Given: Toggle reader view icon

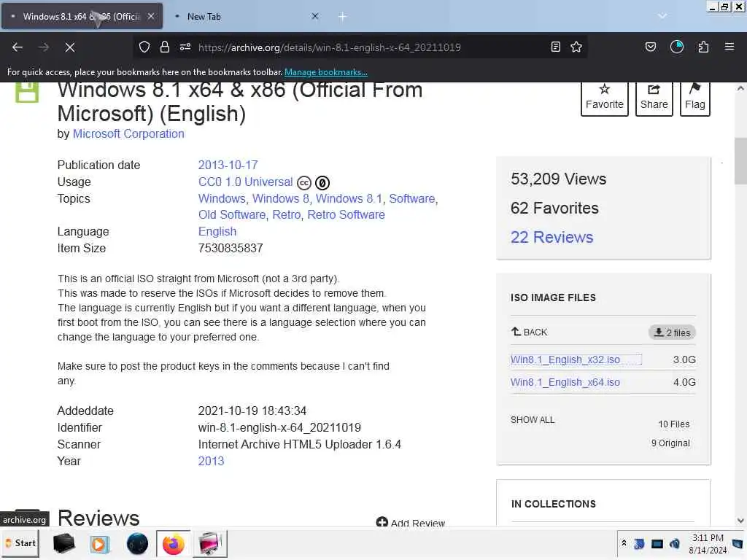Looking at the screenshot, I should point(555,47).
